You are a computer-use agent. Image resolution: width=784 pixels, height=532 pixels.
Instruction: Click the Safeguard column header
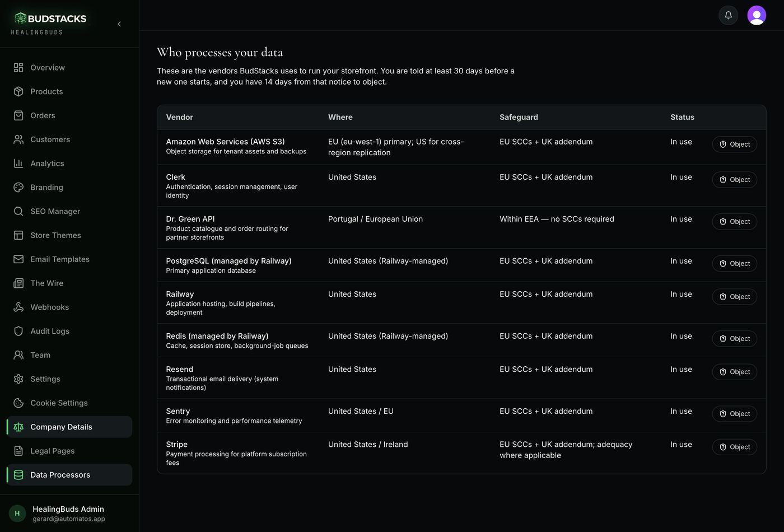click(x=519, y=118)
